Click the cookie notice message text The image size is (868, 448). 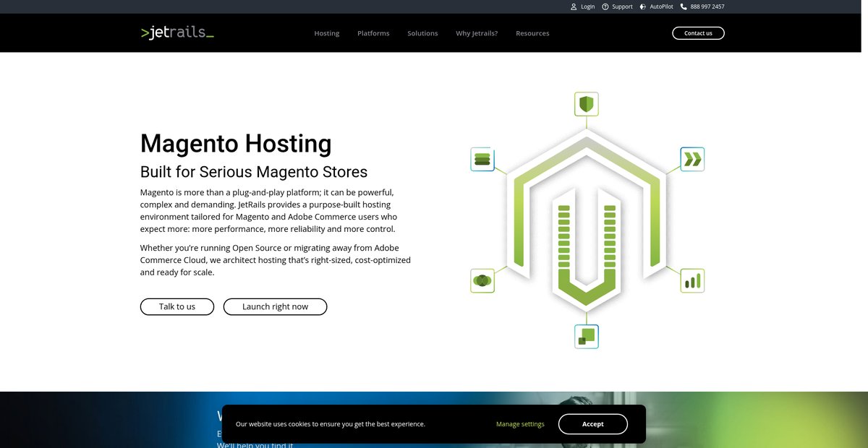331,424
